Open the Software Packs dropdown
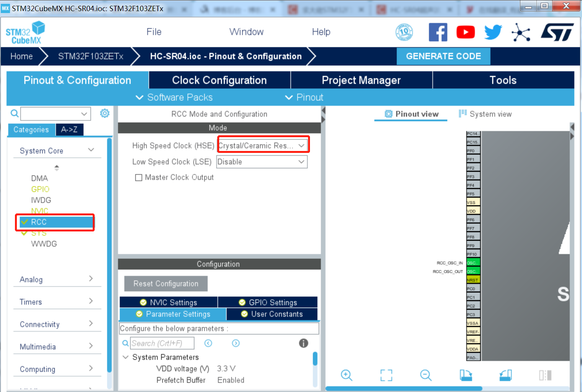The image size is (582, 392). [174, 97]
